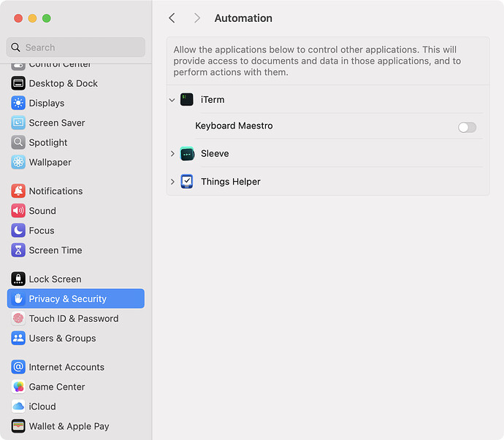Click the red close window button
This screenshot has height=440, width=504.
pos(18,18)
